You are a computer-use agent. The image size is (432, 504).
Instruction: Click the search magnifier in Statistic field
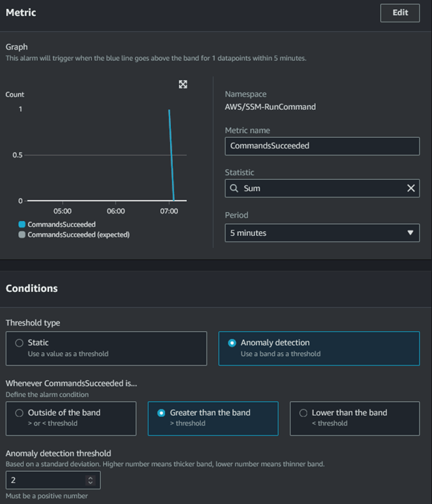(x=234, y=188)
